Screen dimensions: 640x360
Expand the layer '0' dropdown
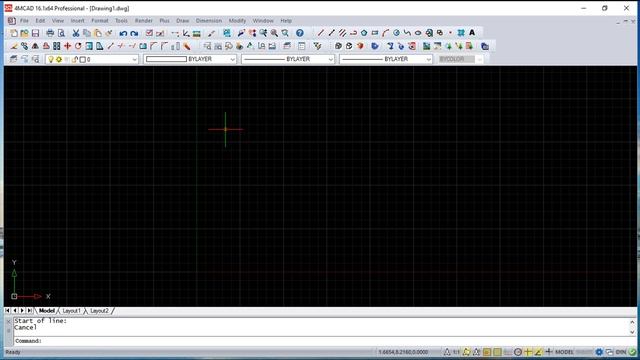click(134, 60)
